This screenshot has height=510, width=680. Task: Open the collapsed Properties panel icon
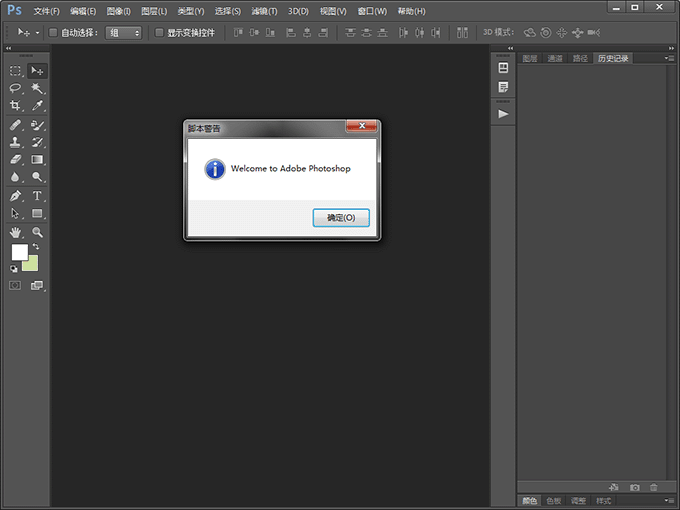(x=503, y=68)
